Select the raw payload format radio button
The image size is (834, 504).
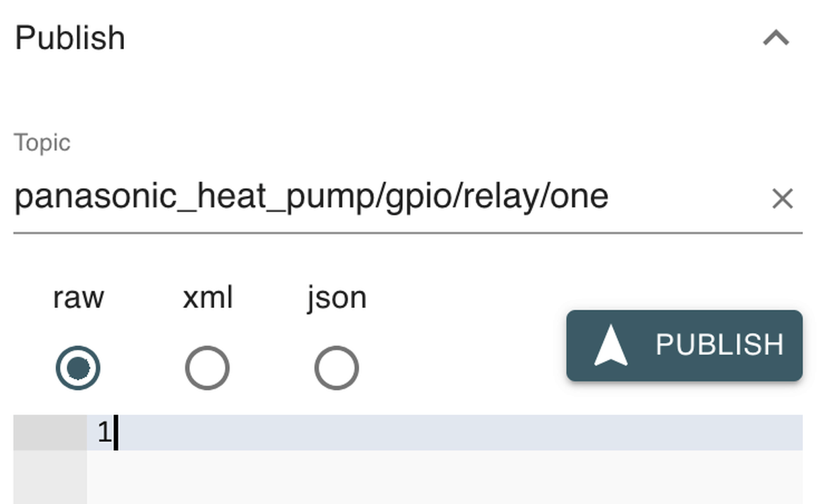click(78, 368)
